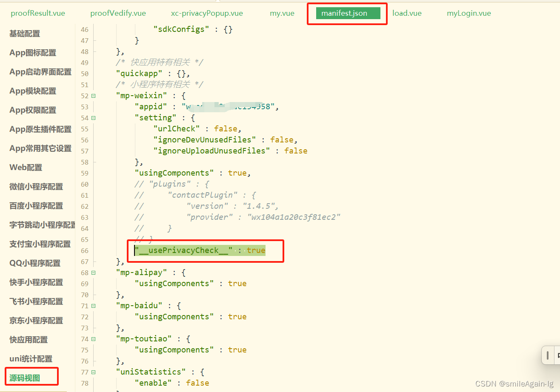Select App常用其它设置 in sidebar

tap(40, 148)
